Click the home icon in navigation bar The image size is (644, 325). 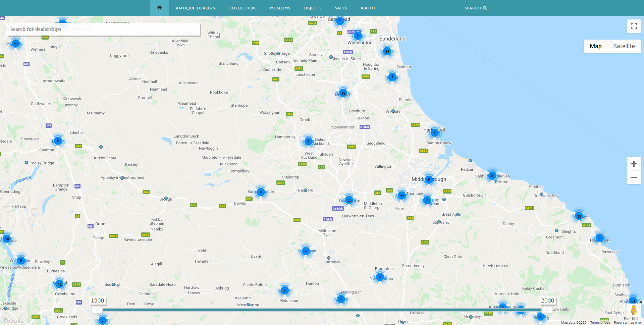click(x=159, y=8)
